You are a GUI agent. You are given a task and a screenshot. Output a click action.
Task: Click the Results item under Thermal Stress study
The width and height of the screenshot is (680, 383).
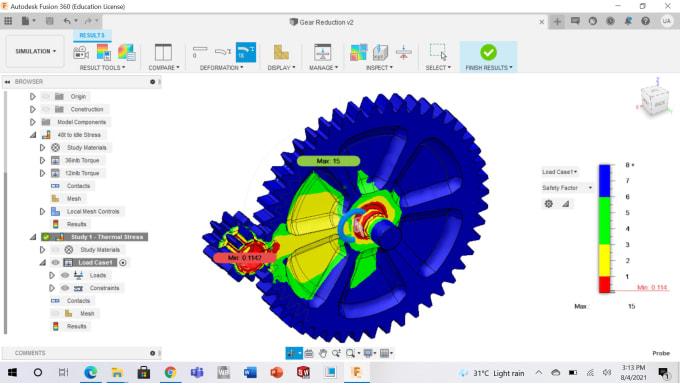(76, 326)
